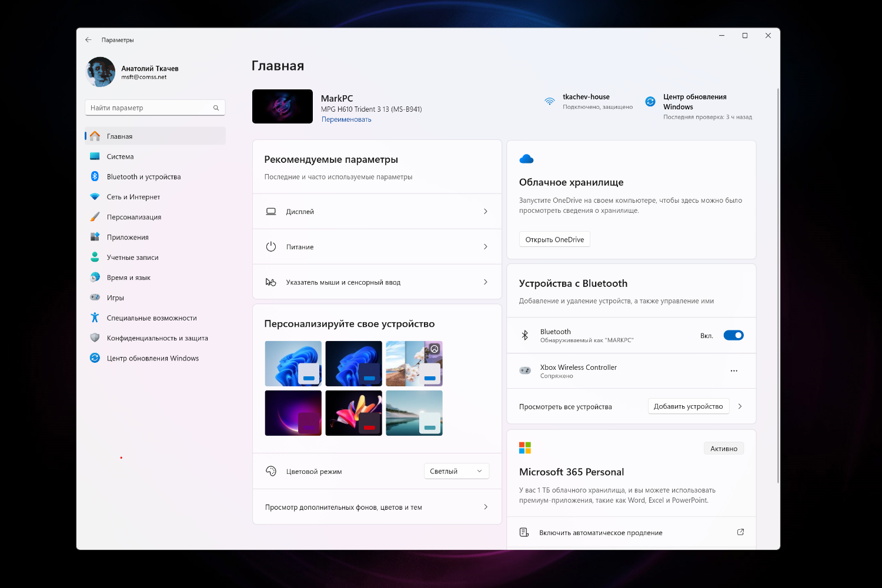The width and height of the screenshot is (882, 588).
Task: Expand the Дисплей settings row
Action: click(377, 212)
